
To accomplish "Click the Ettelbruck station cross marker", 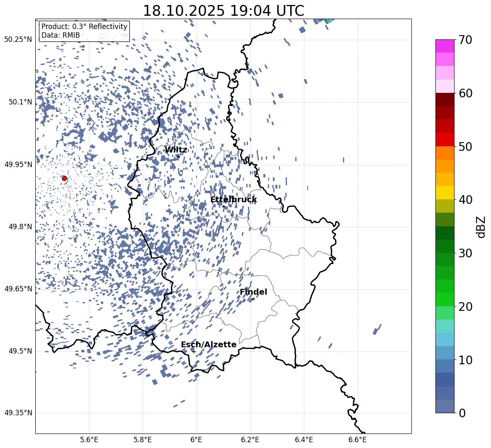I will point(224,206).
